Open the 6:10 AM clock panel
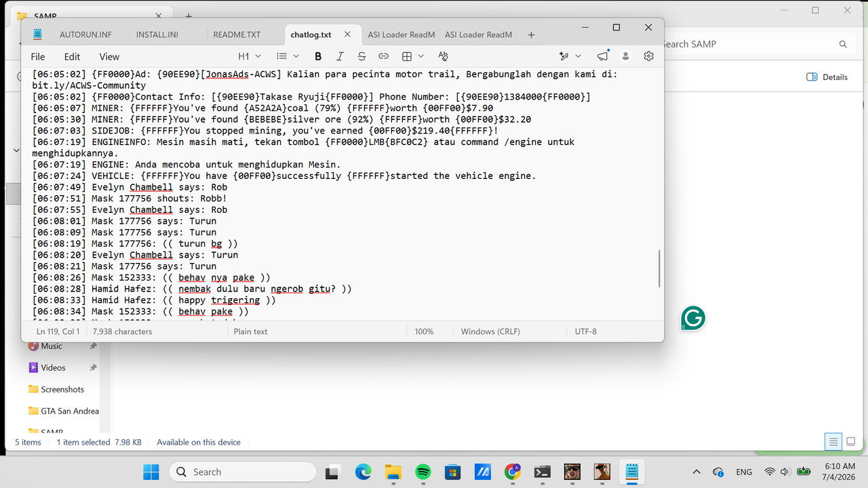Screen dimensions: 868x488 coord(840,472)
